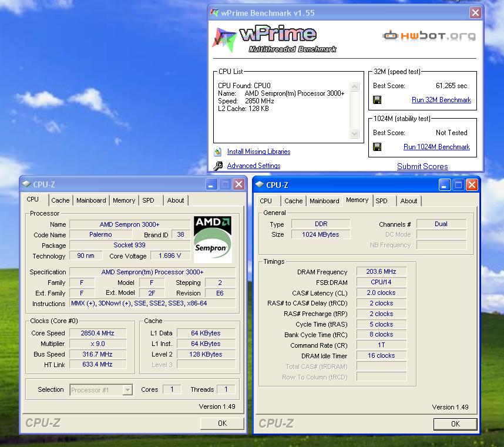Minimize the right CPU-Z window

pos(444,185)
